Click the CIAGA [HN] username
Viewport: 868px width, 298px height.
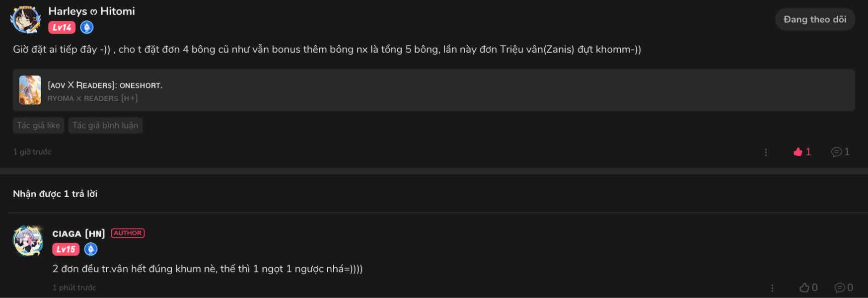point(78,233)
